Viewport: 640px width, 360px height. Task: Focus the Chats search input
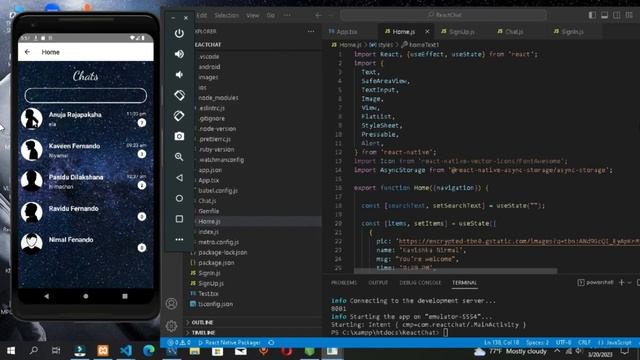(86, 96)
